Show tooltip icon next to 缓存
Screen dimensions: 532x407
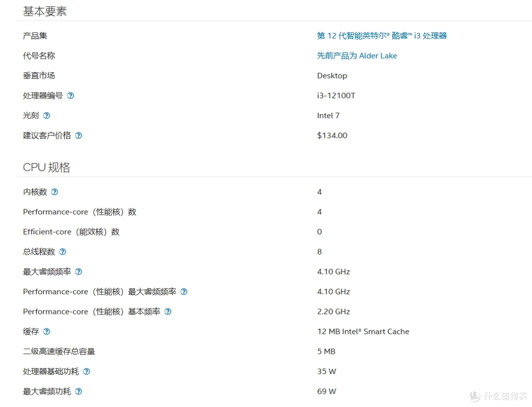(x=47, y=331)
